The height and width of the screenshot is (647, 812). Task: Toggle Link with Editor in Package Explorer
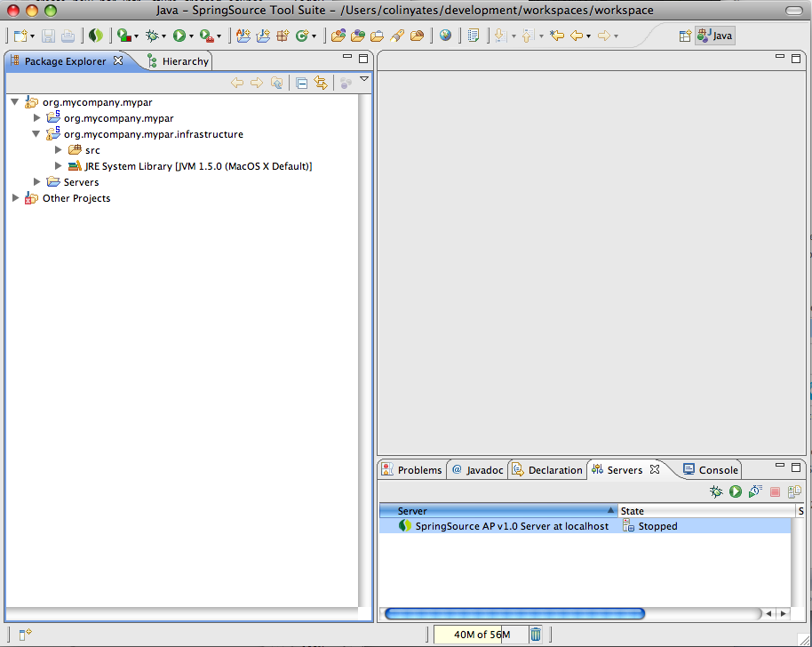321,83
